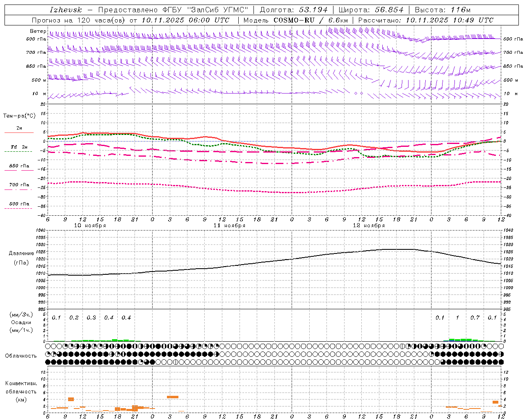Select the provider text "ФГБУ ЗапСиб УГМС"
Screen dimensions: 525x420
207,10
